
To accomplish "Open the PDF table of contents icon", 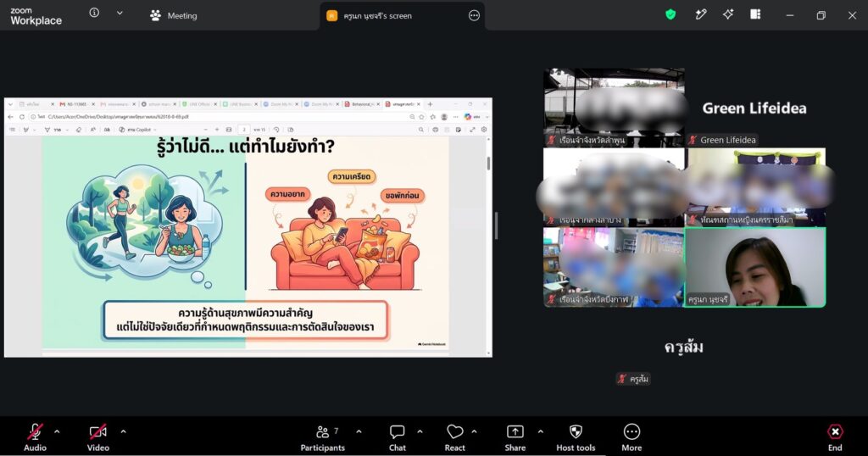I will click(x=12, y=130).
